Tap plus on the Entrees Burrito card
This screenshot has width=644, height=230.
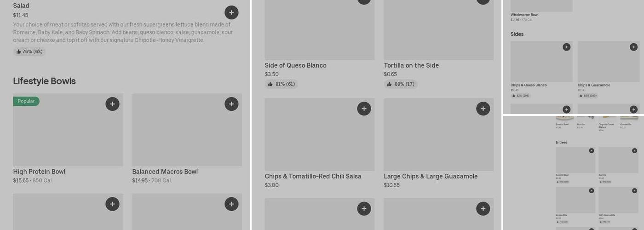tap(634, 150)
